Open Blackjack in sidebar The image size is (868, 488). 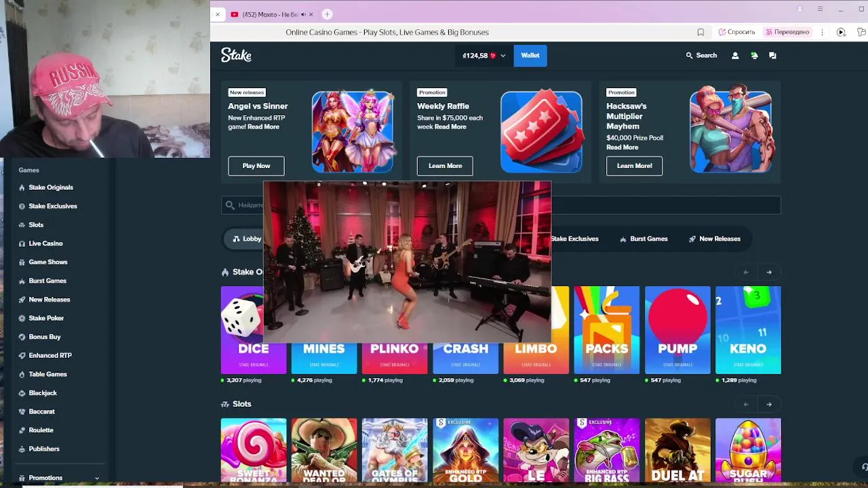click(43, 393)
